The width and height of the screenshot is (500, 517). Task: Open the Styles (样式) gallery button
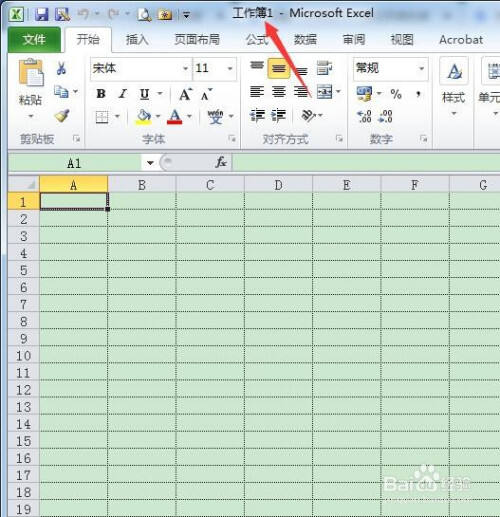(x=454, y=87)
